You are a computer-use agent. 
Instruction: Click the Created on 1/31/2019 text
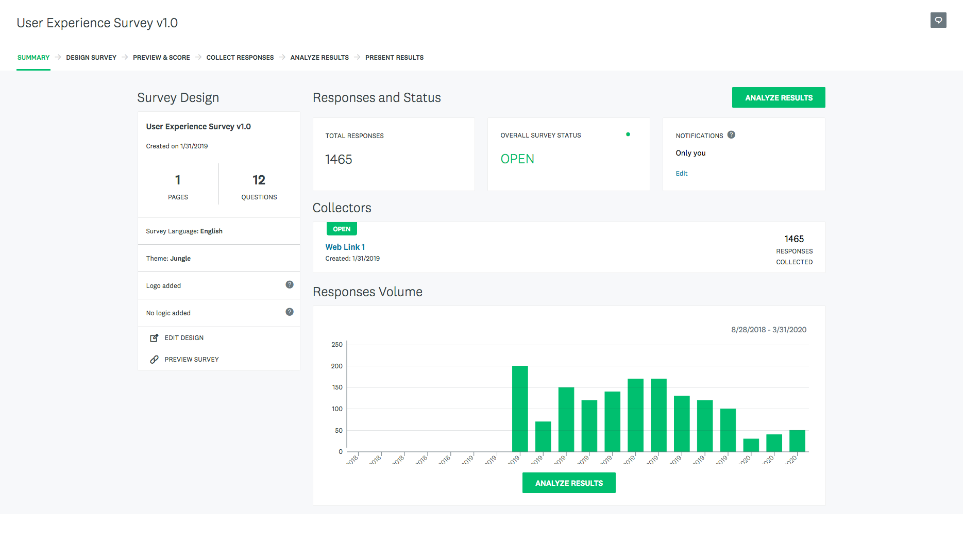[x=177, y=146]
